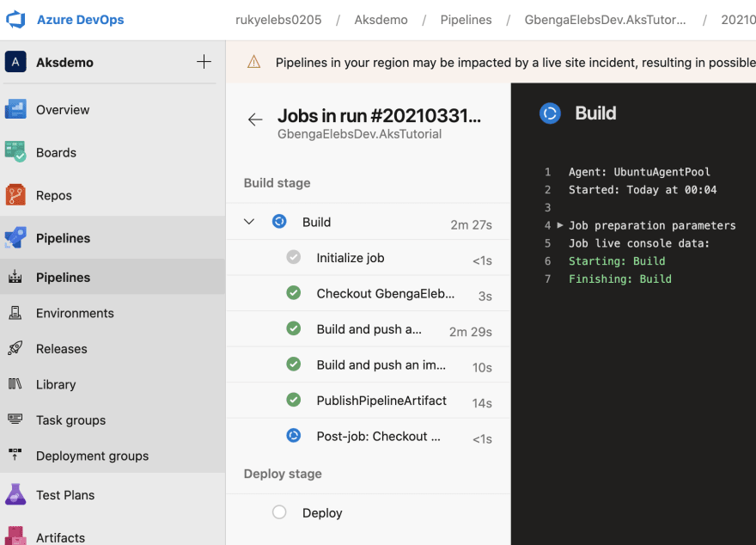756x545 pixels.
Task: Select Releases in the sidebar
Action: point(61,349)
